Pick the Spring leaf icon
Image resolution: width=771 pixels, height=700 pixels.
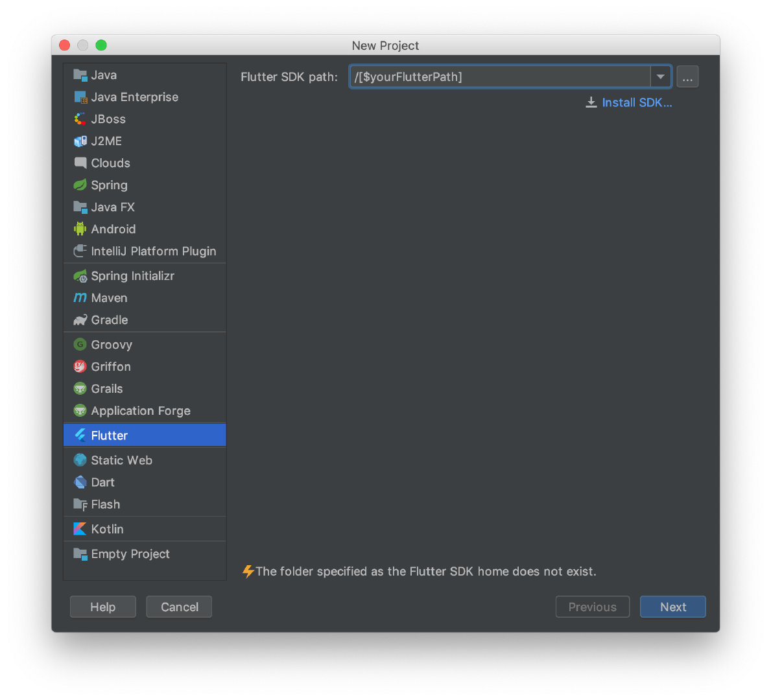point(80,185)
